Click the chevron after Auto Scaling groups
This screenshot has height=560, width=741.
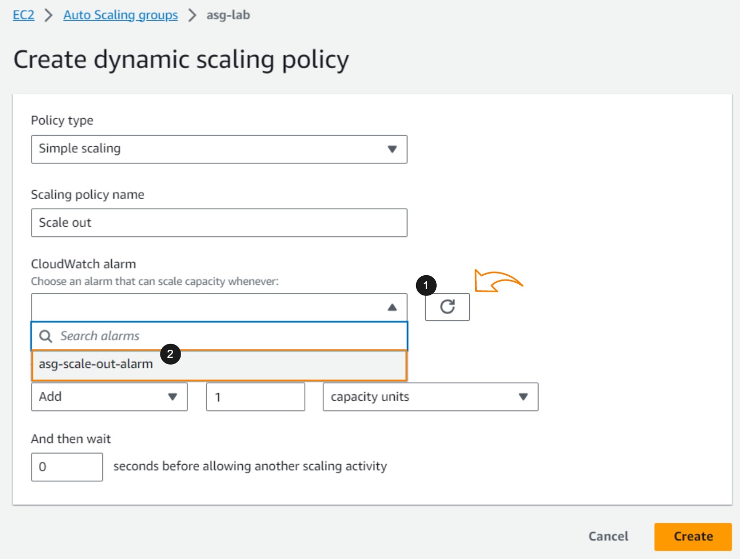[x=192, y=15]
